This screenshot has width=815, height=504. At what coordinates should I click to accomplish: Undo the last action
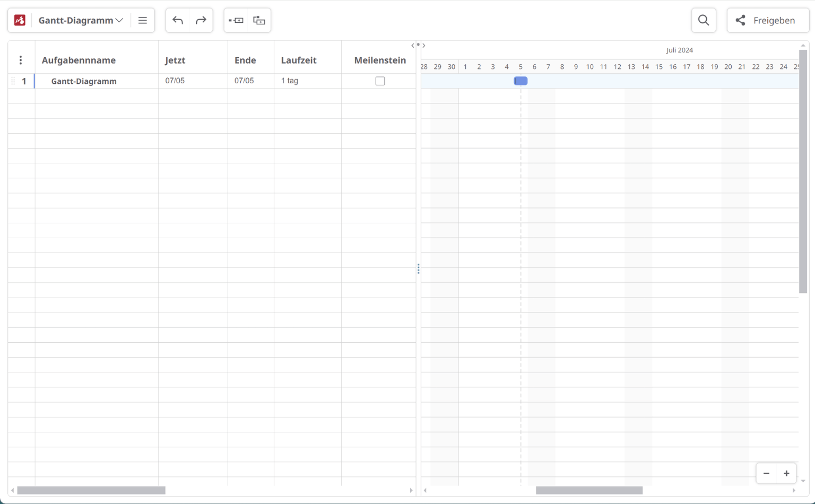(178, 20)
